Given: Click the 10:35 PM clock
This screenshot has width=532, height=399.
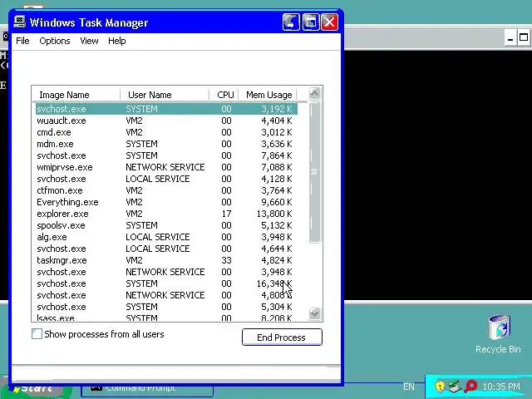Looking at the screenshot, I should (500, 387).
